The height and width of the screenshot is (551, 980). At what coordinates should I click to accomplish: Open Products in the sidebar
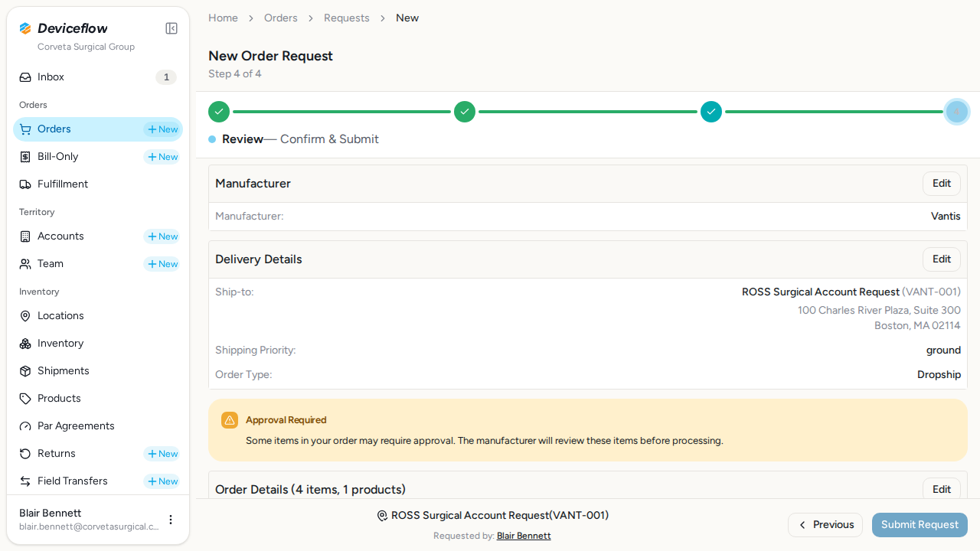click(98, 399)
